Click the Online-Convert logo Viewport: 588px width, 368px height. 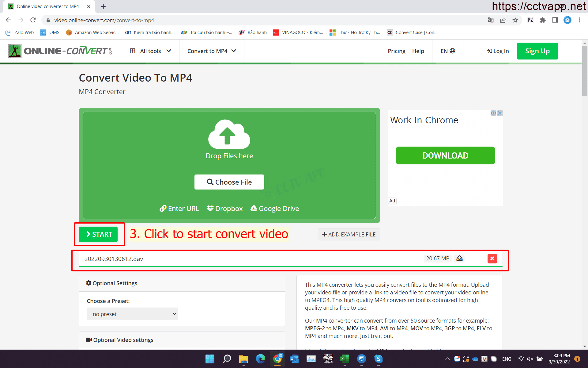(60, 51)
